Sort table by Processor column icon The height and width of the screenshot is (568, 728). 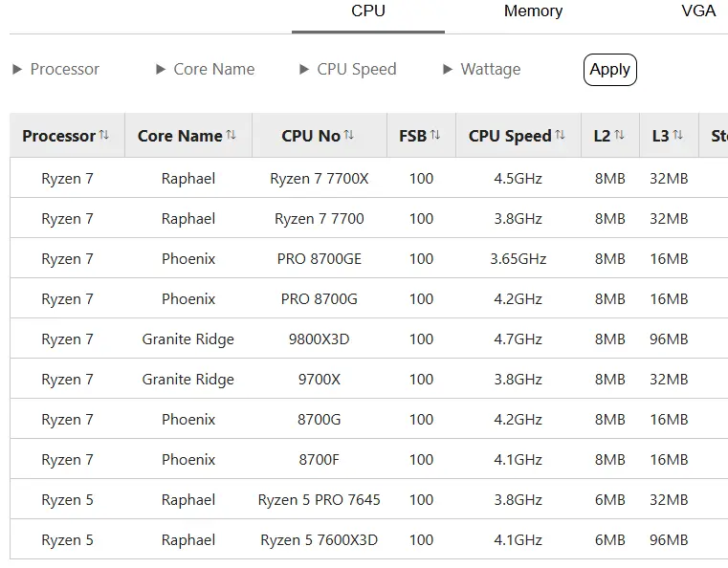[x=104, y=135]
